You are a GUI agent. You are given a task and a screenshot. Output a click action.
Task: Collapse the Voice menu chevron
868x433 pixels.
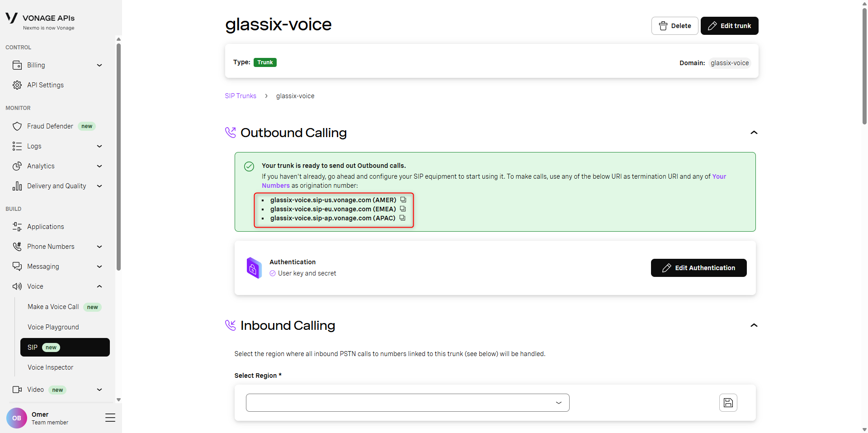pyautogui.click(x=99, y=286)
